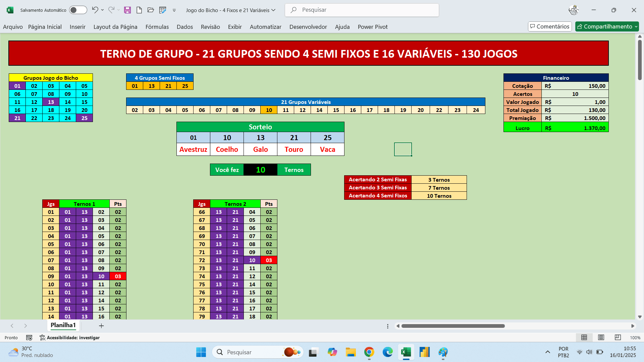Switch to Page Layout view icon
Viewport: 644px width, 362px height.
[601, 338]
